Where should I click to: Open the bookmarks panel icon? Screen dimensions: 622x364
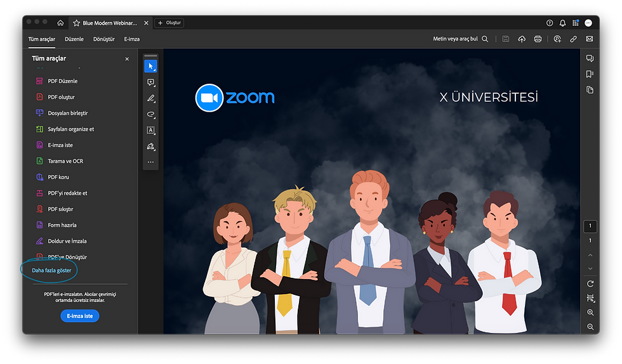[x=590, y=74]
